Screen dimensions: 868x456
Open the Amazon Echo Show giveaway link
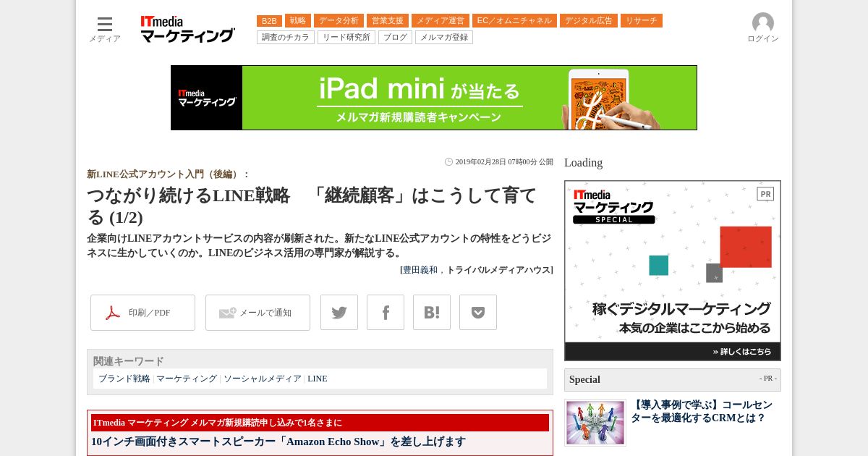click(278, 442)
